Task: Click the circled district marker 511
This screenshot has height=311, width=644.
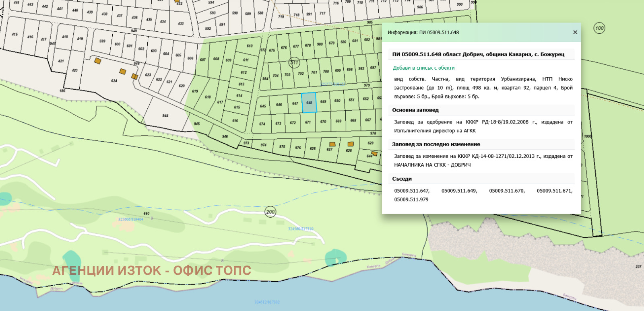Action: coord(294,62)
